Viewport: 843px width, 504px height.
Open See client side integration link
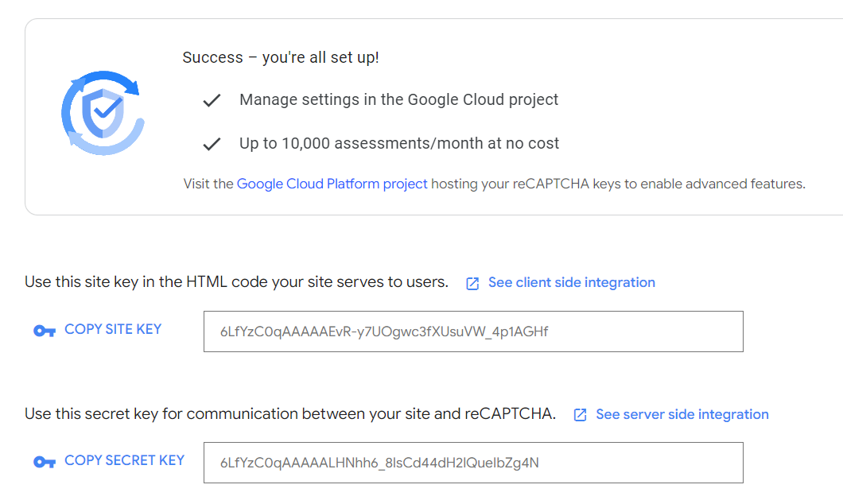[572, 283]
